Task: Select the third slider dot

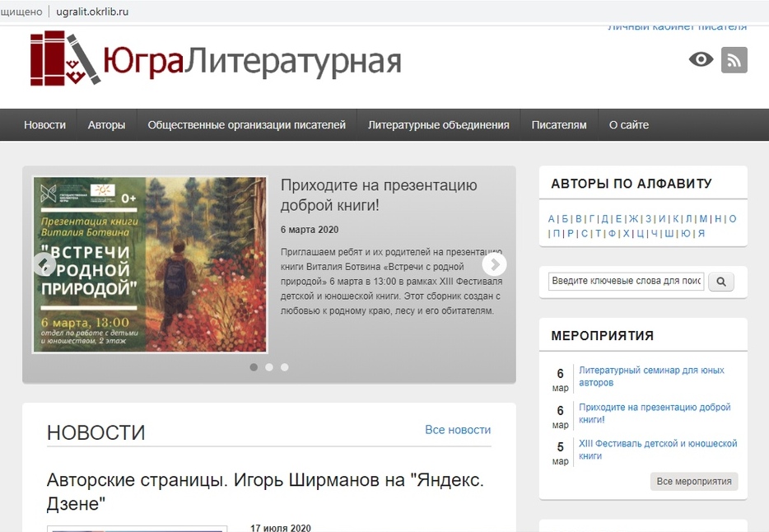Action: pyautogui.click(x=284, y=367)
